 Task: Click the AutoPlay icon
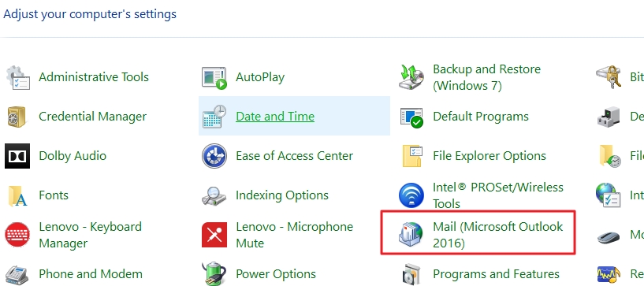coord(214,78)
